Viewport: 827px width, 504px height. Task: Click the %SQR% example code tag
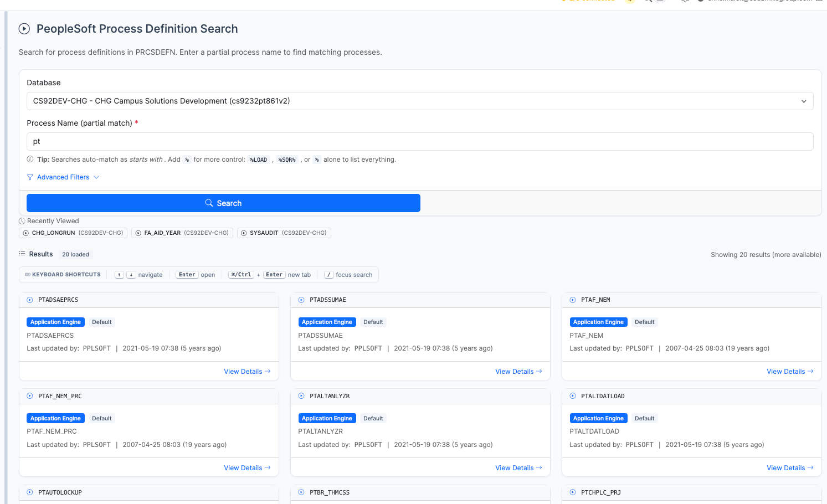pyautogui.click(x=287, y=160)
